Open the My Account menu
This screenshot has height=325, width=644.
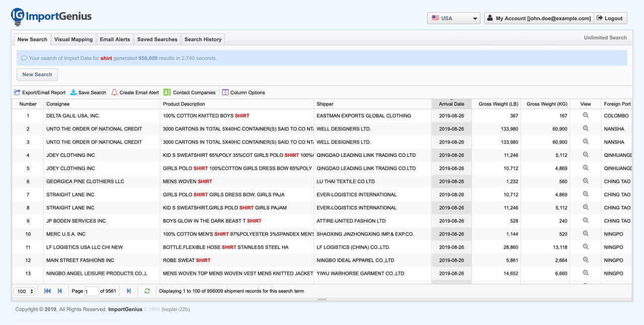(x=538, y=18)
